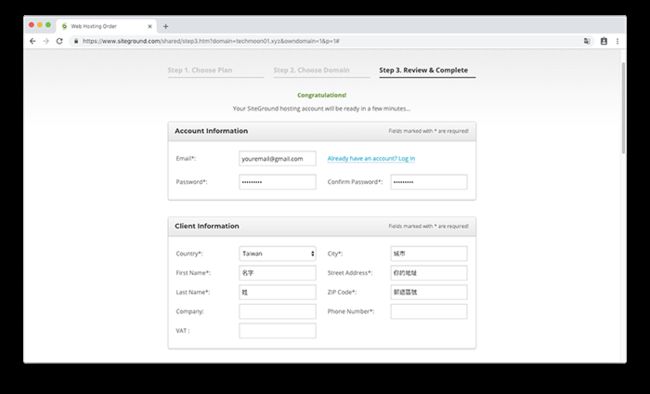
Task: Click the ZIP Code field
Action: click(x=429, y=292)
